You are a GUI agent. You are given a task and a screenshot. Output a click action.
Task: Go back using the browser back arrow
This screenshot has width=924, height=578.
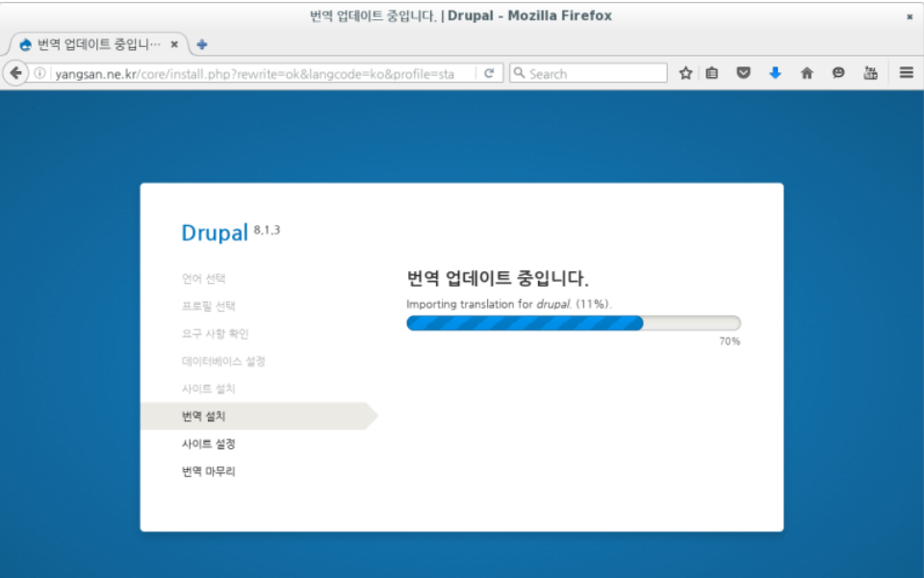[16, 73]
